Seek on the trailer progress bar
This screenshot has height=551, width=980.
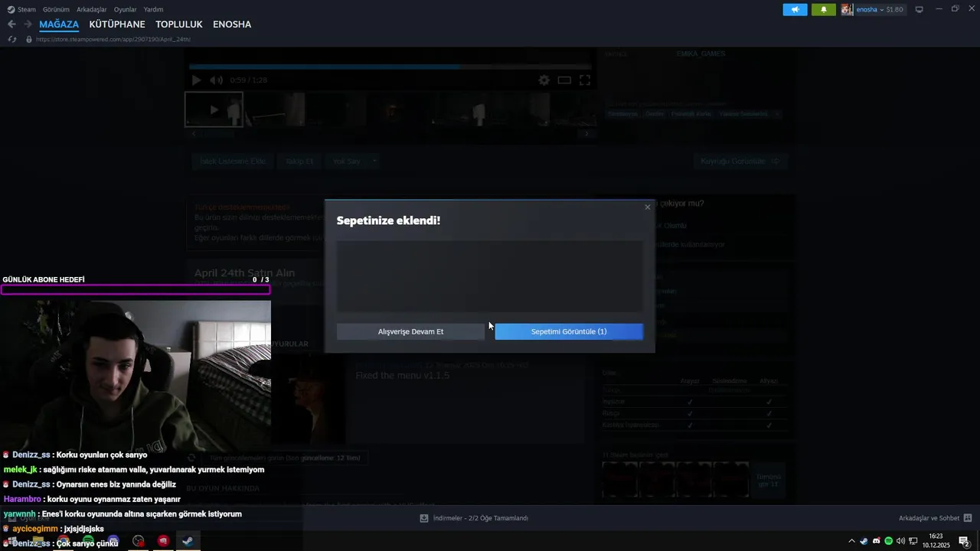pos(390,67)
